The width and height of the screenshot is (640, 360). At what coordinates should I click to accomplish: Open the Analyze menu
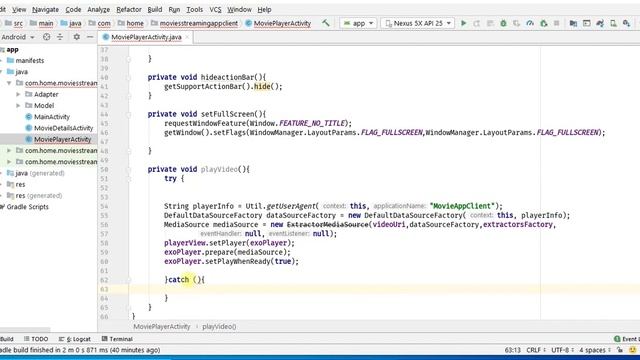tap(98, 9)
